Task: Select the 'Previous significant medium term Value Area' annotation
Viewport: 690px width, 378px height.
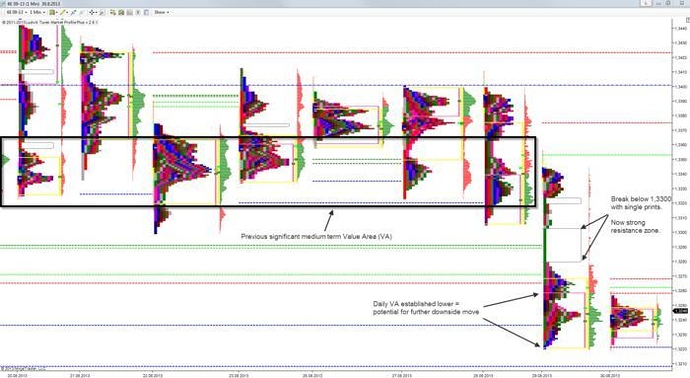Action: pyautogui.click(x=316, y=236)
